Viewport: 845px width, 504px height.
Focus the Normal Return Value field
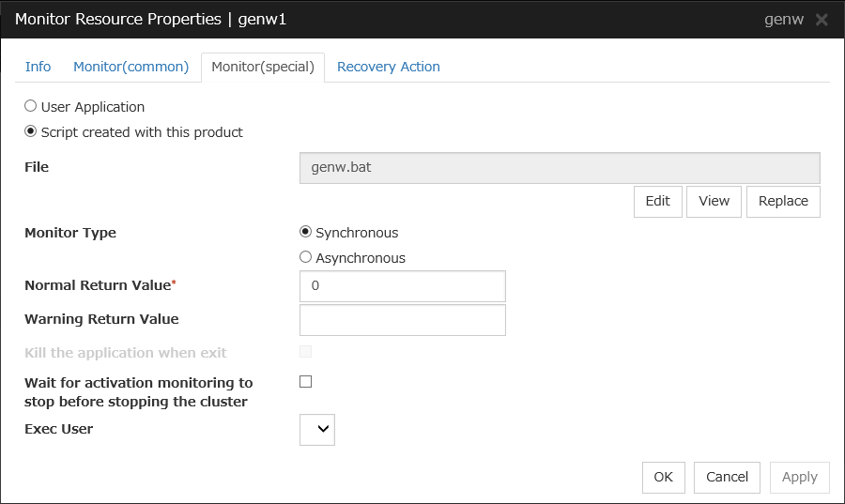point(402,286)
